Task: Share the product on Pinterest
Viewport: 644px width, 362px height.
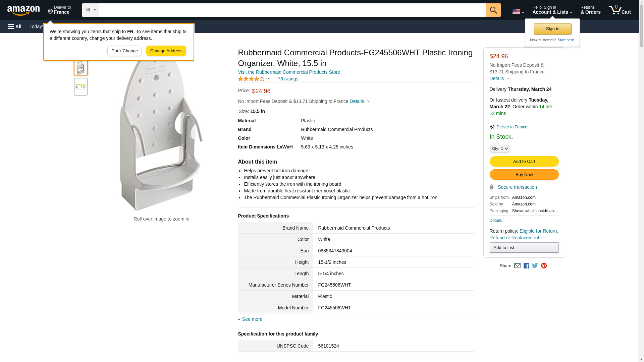Action: pyautogui.click(x=544, y=266)
